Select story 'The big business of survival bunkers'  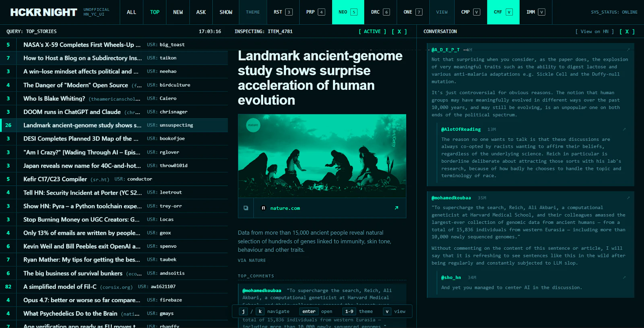point(114,273)
